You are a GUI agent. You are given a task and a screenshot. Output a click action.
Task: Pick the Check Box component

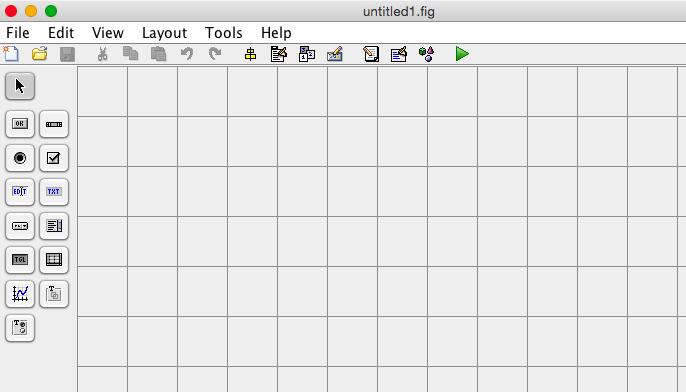pos(54,158)
